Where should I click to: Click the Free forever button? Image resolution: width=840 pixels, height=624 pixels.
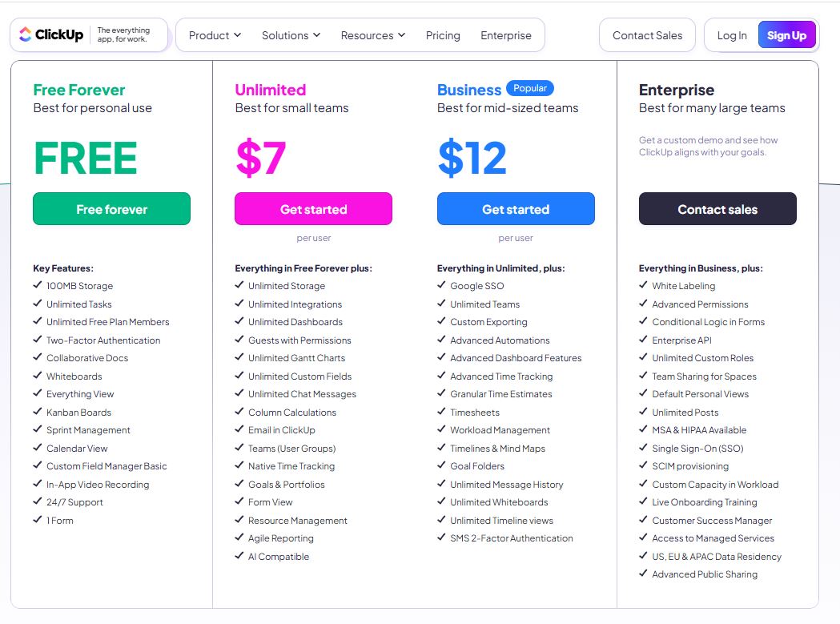point(111,208)
